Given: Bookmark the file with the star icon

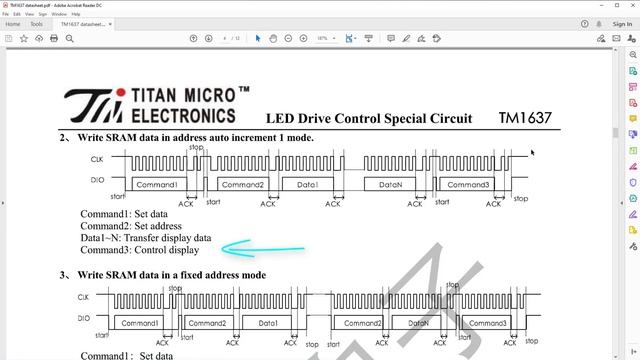Looking at the screenshot, I should (24, 38).
